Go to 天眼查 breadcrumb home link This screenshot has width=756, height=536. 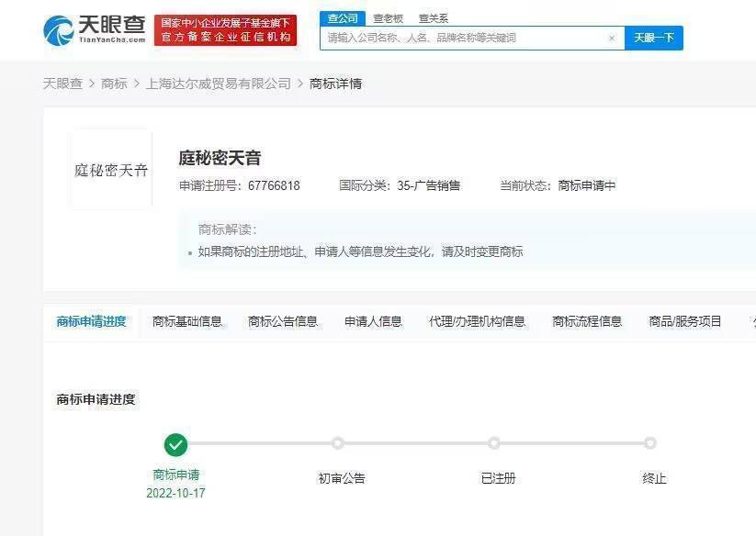click(62, 84)
